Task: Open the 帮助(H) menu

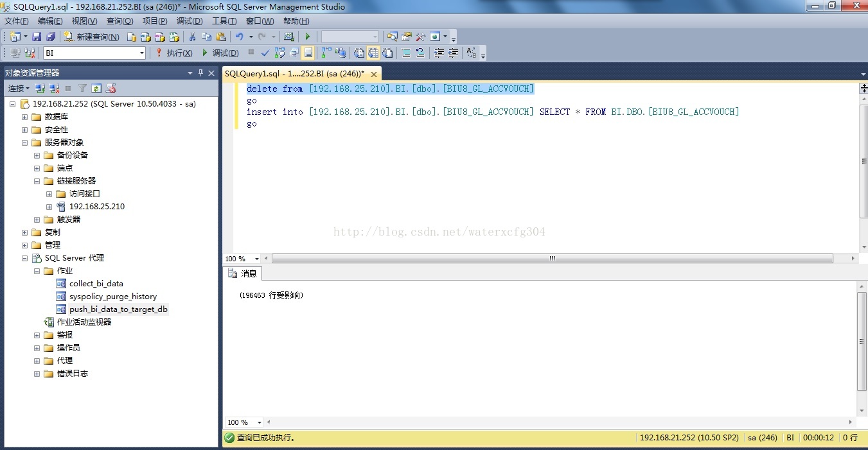Action: pos(296,21)
